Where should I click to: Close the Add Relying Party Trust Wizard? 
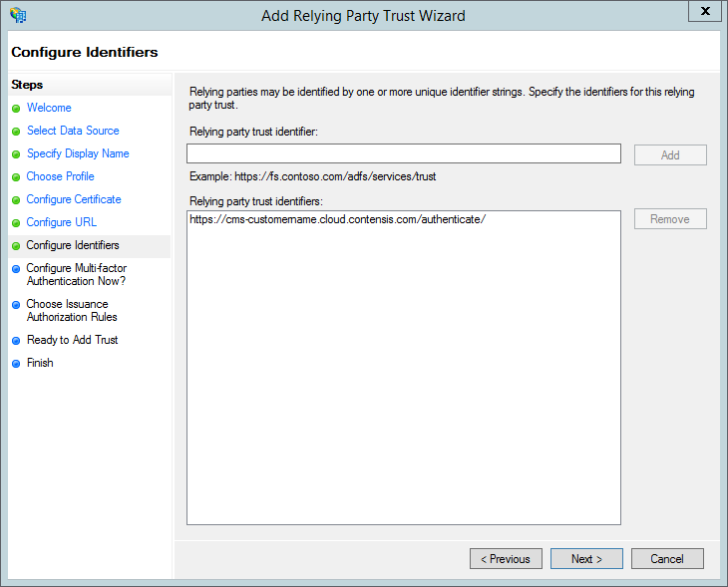click(x=705, y=11)
